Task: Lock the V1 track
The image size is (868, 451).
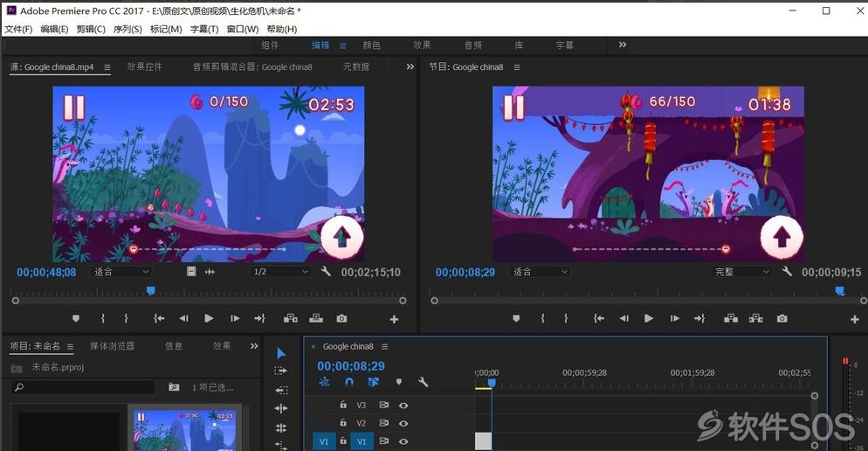Action: click(x=343, y=441)
